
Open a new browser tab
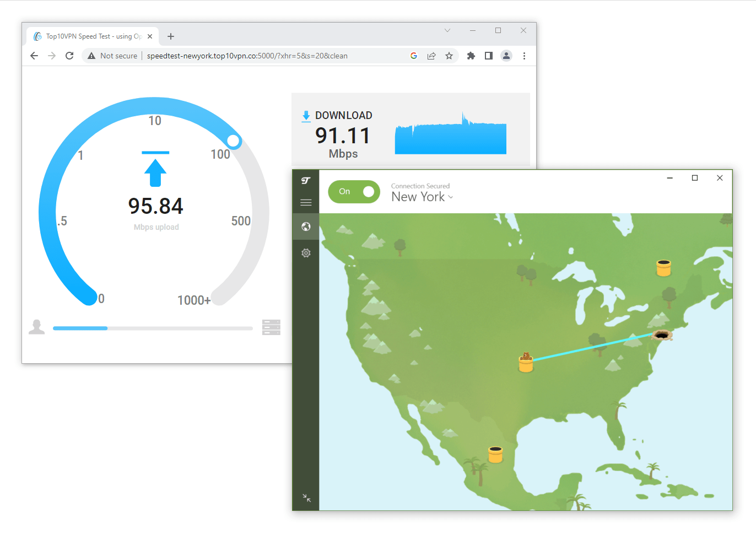point(171,36)
